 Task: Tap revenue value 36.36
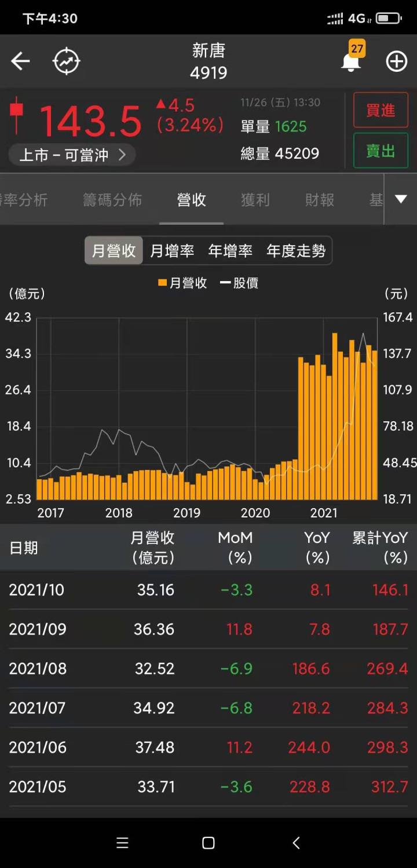[x=154, y=629]
